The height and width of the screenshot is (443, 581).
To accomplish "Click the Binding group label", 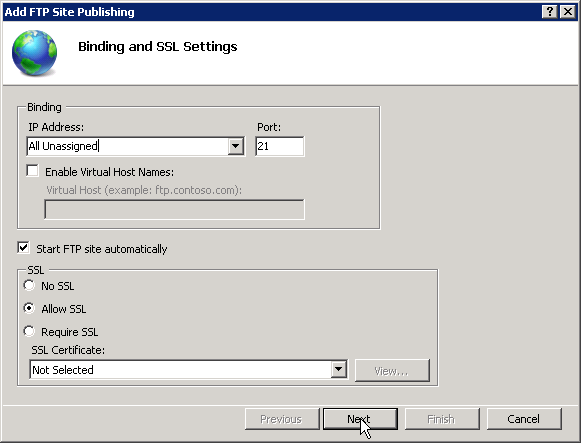I will 44,107.
